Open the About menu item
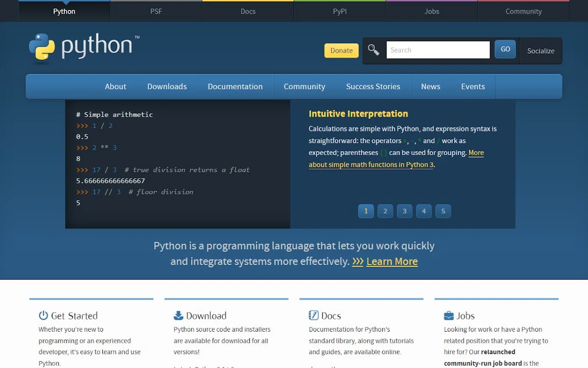 116,86
